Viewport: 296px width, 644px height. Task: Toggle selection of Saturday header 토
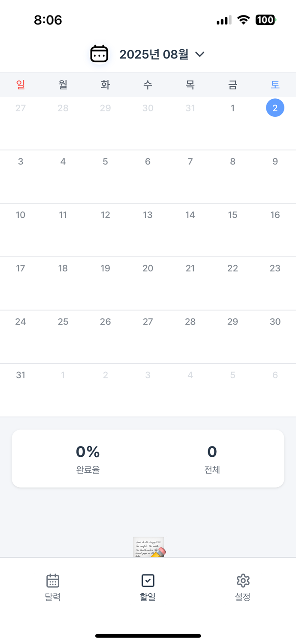click(x=275, y=85)
